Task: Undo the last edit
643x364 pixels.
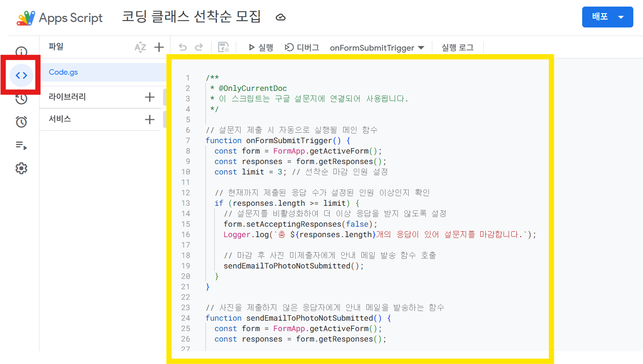Action: coord(182,47)
